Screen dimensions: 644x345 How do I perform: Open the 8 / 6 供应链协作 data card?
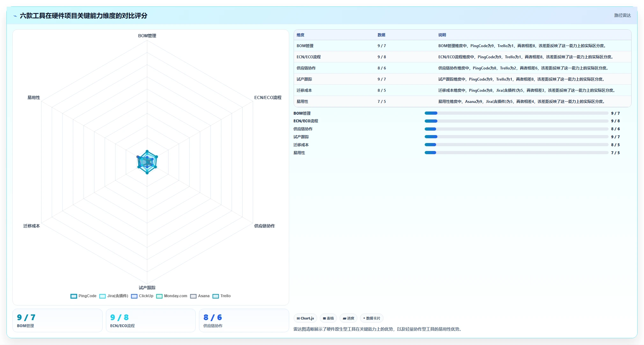(x=244, y=320)
